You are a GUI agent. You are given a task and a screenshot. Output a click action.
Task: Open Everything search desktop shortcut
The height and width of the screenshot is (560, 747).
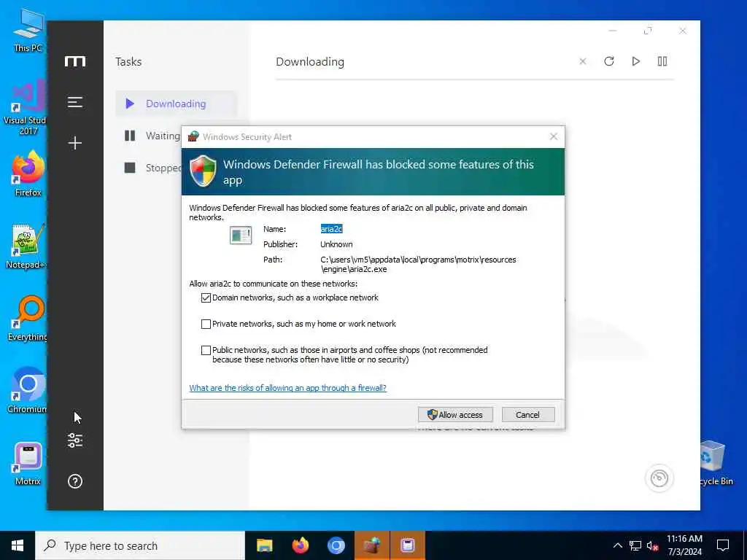(28, 319)
